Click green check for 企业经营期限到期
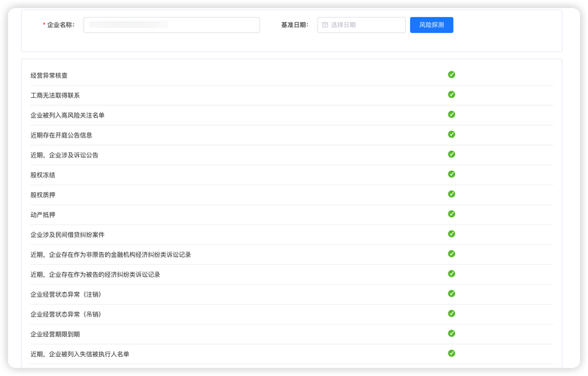This screenshot has height=376, width=588. pos(451,333)
